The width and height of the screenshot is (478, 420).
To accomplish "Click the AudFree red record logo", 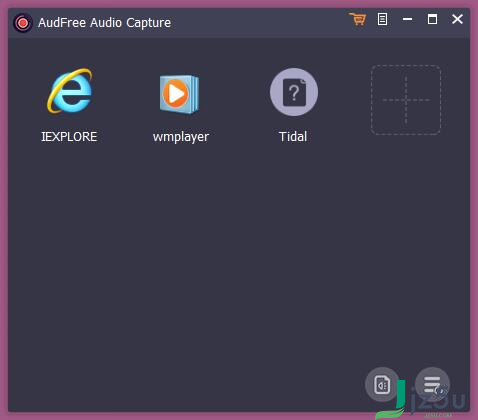I will (23, 23).
